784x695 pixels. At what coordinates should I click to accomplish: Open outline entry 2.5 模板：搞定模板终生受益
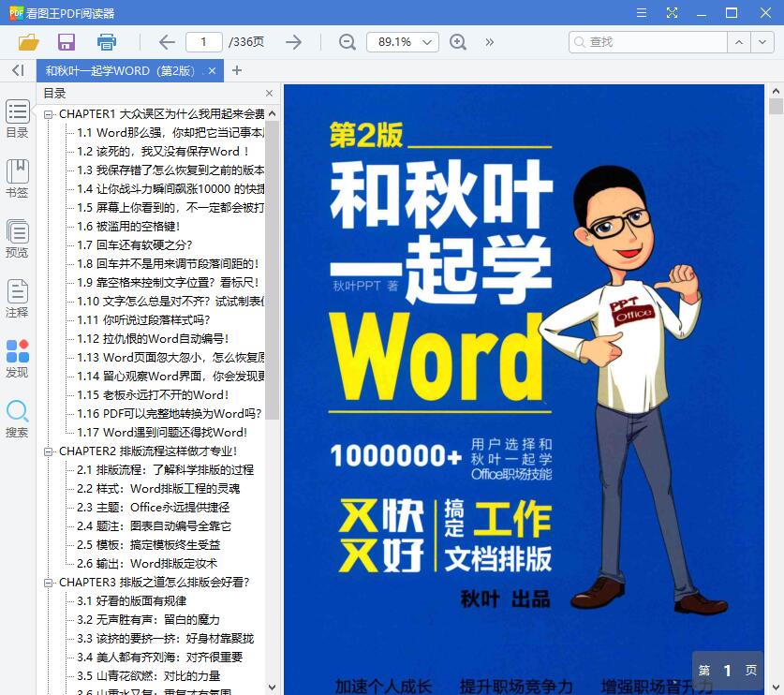pyautogui.click(x=149, y=545)
